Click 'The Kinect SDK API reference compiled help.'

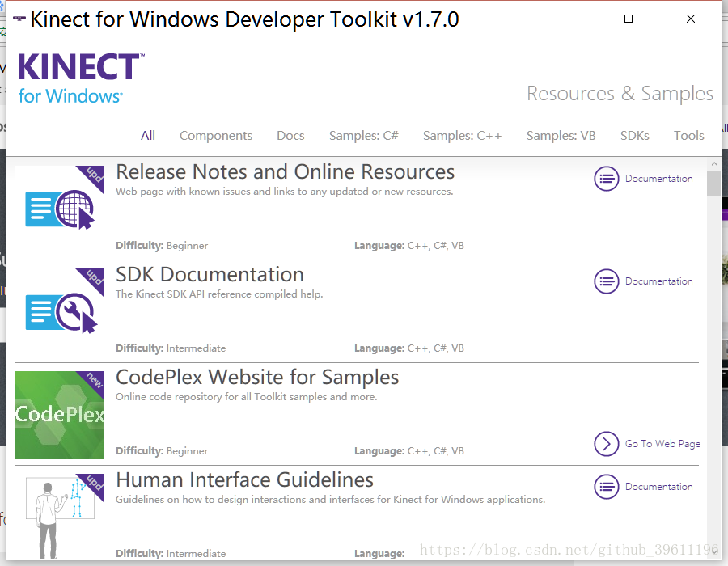219,294
